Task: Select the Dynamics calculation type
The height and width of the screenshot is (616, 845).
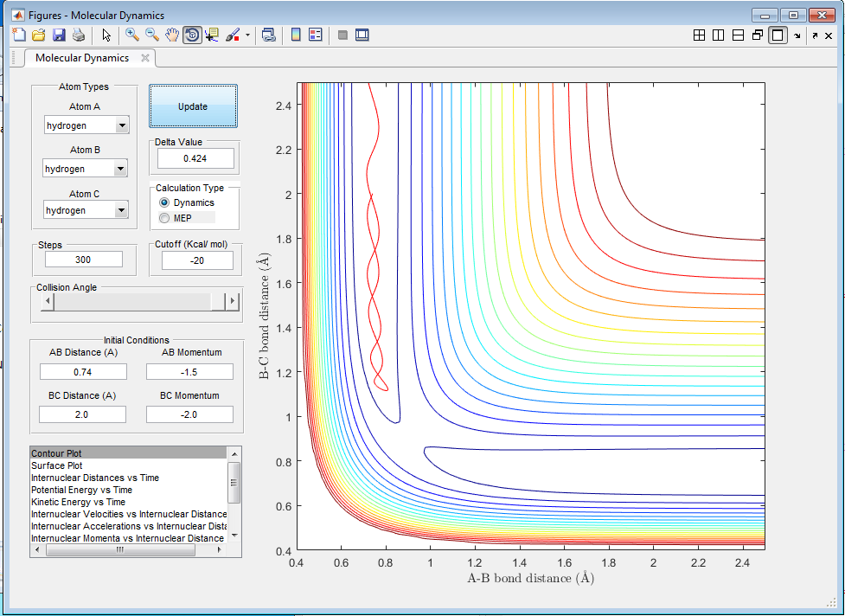Action: tap(164, 202)
